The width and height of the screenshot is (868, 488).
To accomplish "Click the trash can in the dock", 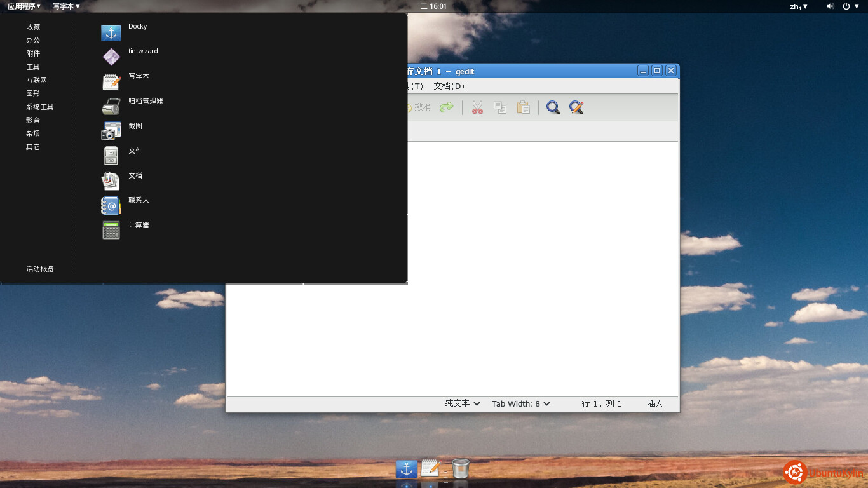I will click(460, 469).
